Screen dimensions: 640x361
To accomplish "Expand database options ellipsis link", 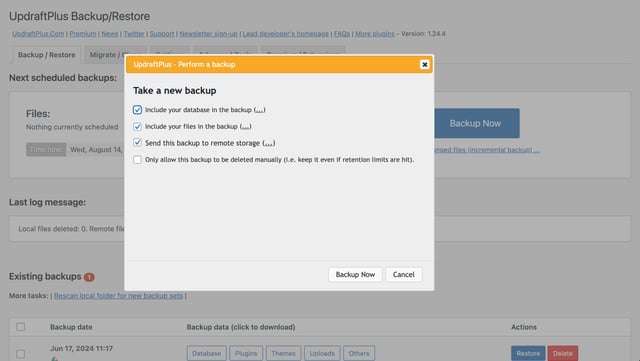I will coord(260,110).
